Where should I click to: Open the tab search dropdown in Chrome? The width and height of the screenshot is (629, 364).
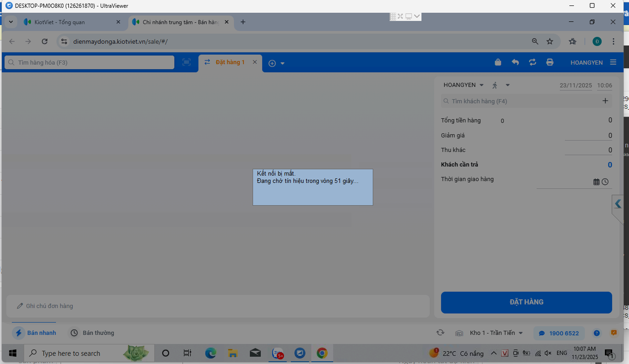click(x=11, y=22)
